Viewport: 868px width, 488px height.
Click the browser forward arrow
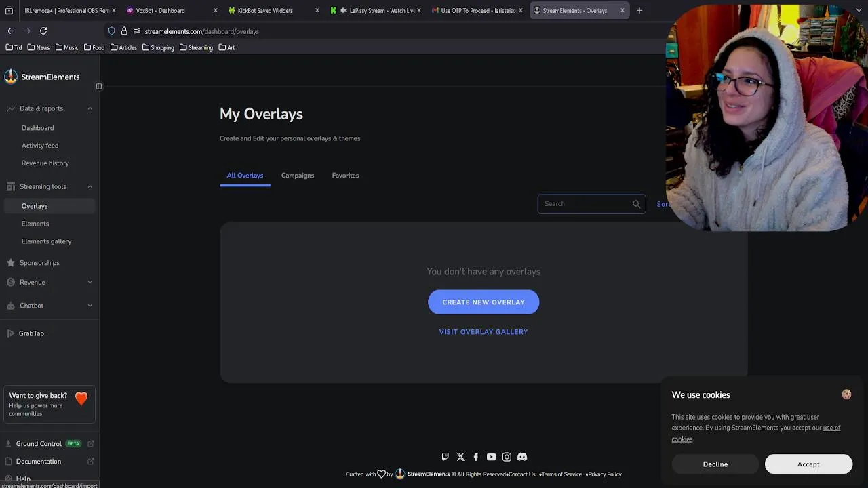tap(27, 31)
